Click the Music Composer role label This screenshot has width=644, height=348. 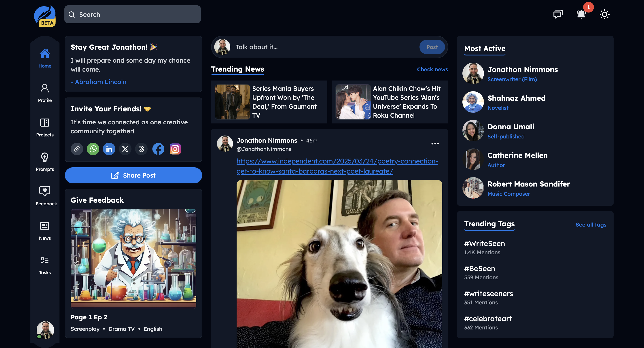(x=508, y=194)
